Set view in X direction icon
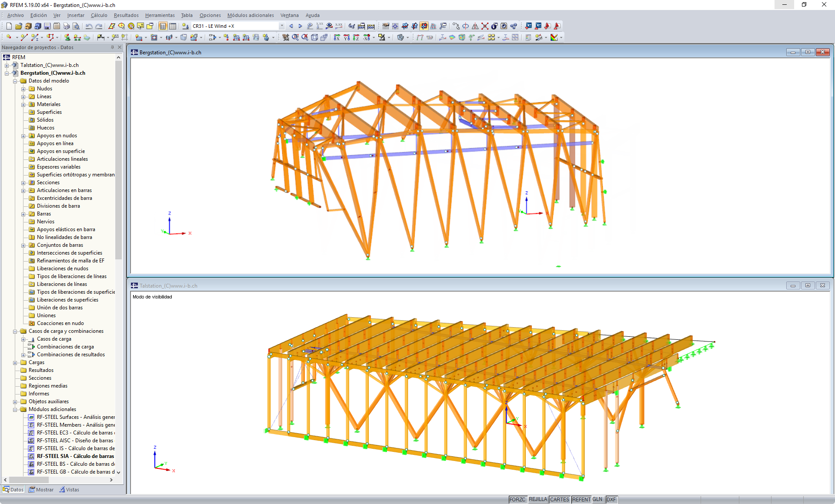The image size is (835, 504). pyautogui.click(x=337, y=37)
